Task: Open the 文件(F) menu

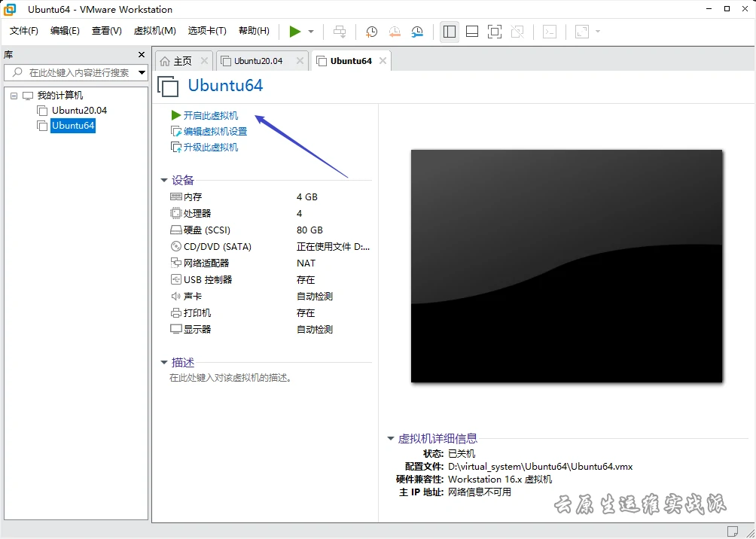Action: pos(23,31)
